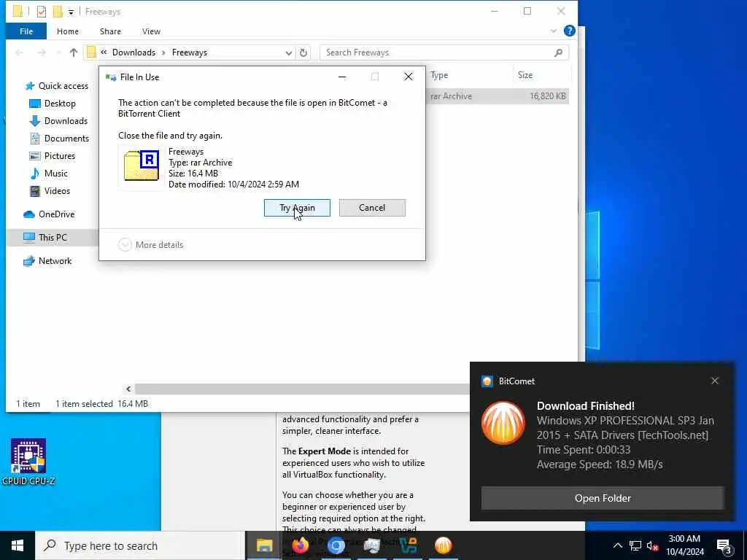Minimize the File In Use dialog

[x=342, y=77]
